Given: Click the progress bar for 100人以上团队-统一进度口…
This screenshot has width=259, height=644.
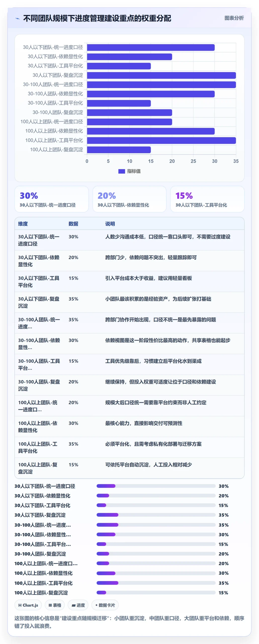Looking at the screenshot, I should (x=156, y=563).
